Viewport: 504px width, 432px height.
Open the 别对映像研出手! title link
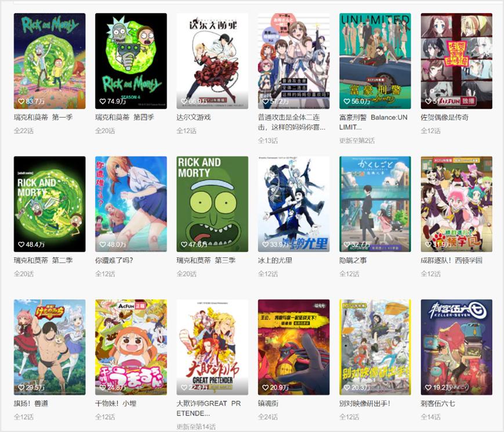[x=365, y=404]
